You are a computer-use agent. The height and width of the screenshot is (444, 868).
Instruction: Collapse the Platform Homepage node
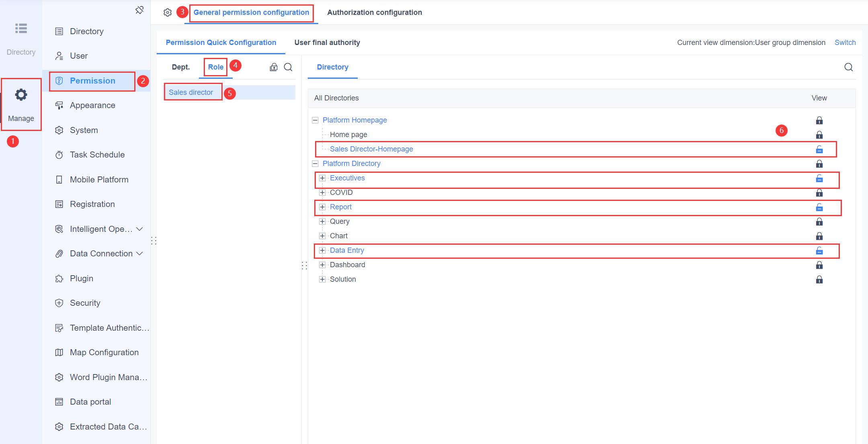point(315,120)
